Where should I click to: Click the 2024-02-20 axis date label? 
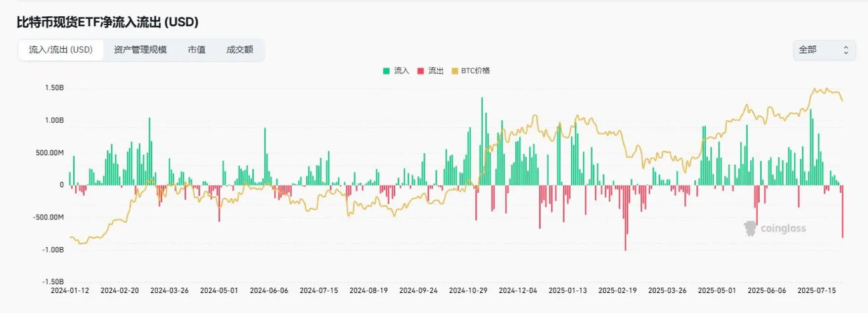(120, 291)
